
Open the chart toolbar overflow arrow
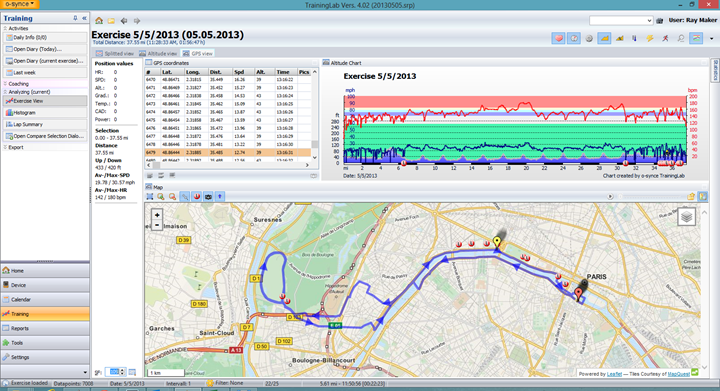click(x=711, y=39)
